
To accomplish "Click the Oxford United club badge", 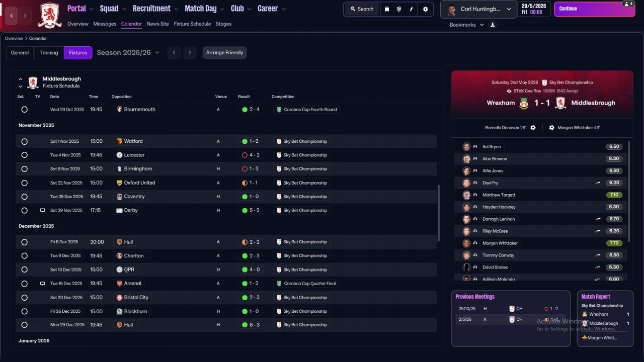I will pyautogui.click(x=119, y=183).
